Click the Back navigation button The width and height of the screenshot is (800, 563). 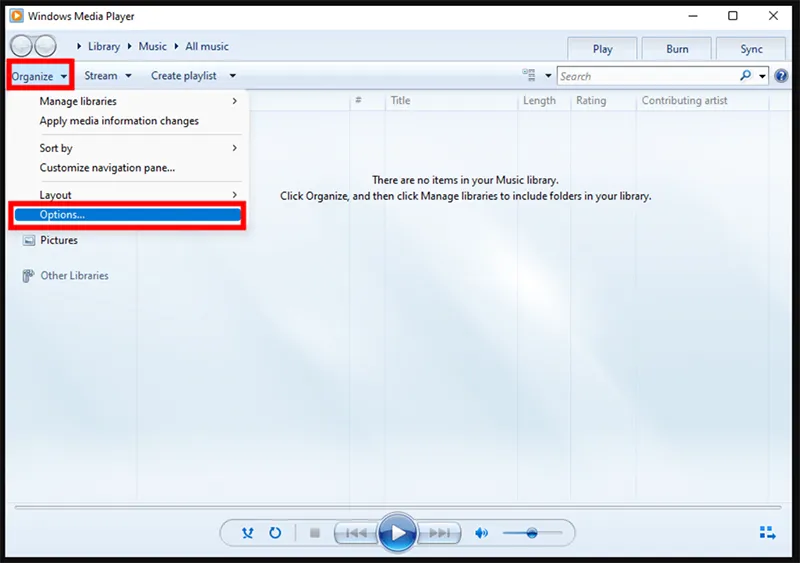(x=21, y=46)
